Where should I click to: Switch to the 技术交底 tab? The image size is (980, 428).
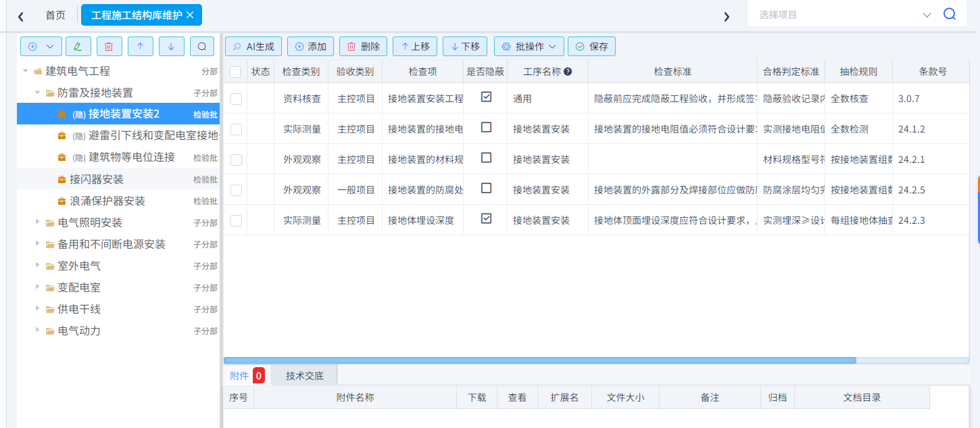click(x=304, y=376)
